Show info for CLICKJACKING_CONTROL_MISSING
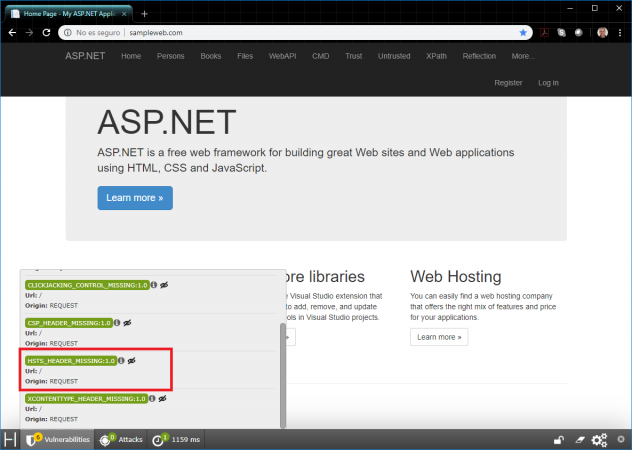 coord(154,285)
